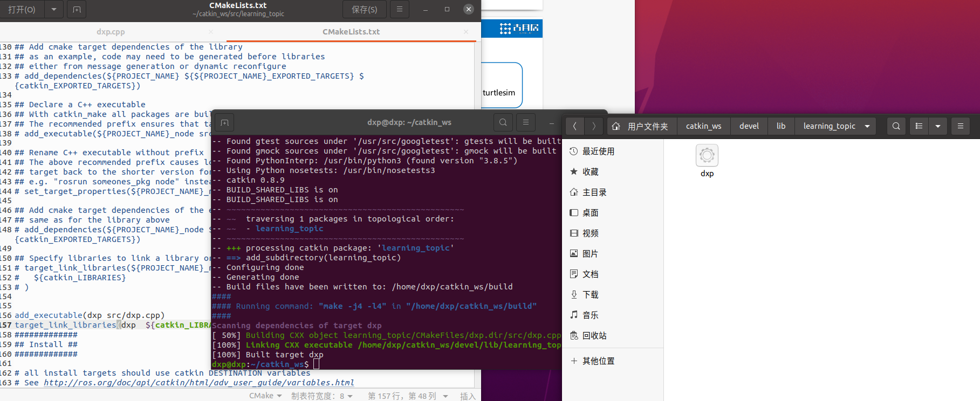The image size is (980, 401).
Task: Close the dxp.cpp tab
Action: (211, 32)
